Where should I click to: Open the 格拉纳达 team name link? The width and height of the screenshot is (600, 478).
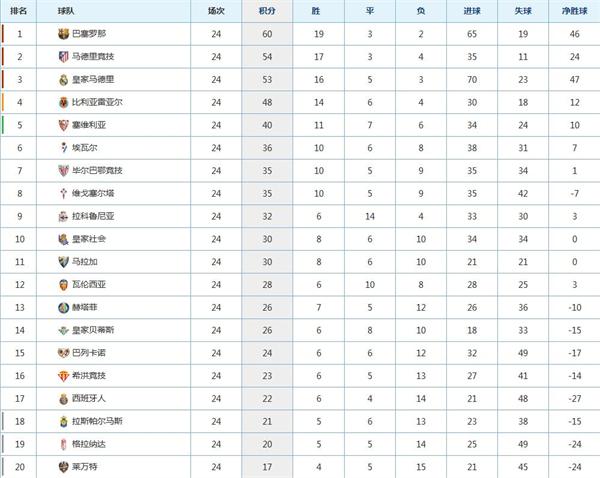coord(87,443)
